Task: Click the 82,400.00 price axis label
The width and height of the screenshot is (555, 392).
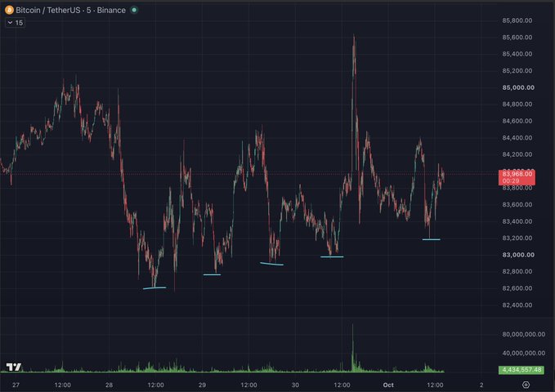Action: (x=517, y=305)
